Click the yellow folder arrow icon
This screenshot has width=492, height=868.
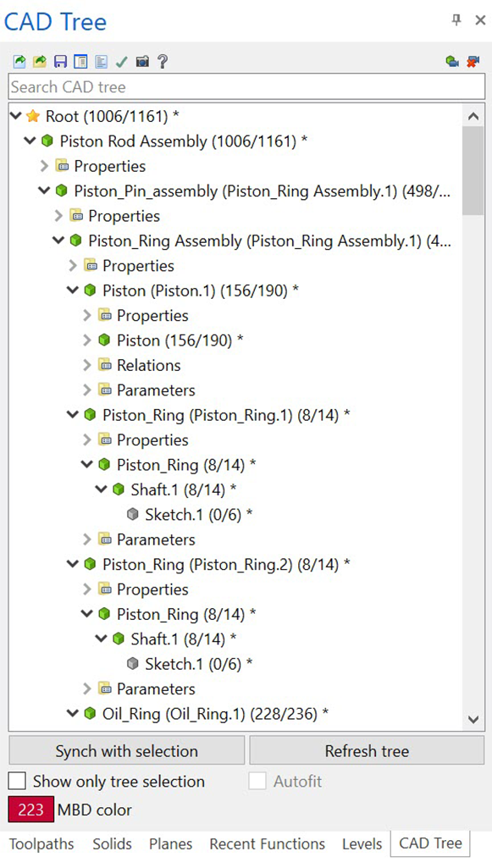(x=40, y=62)
